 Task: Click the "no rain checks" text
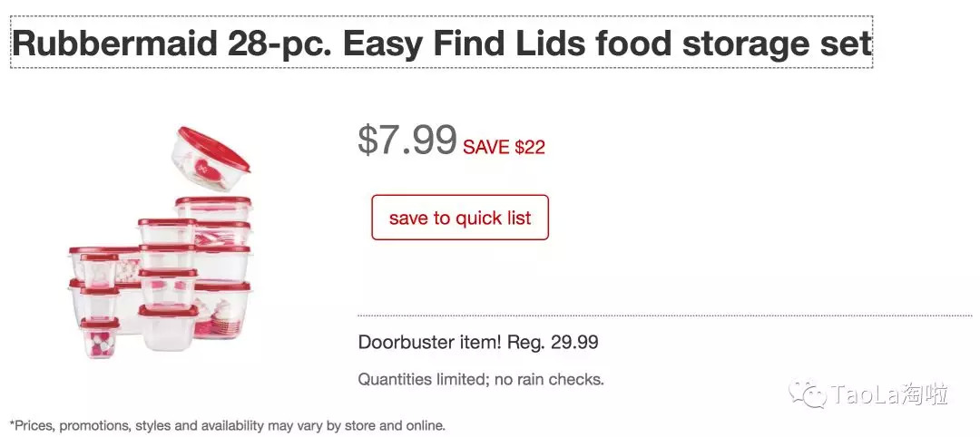pyautogui.click(x=549, y=379)
